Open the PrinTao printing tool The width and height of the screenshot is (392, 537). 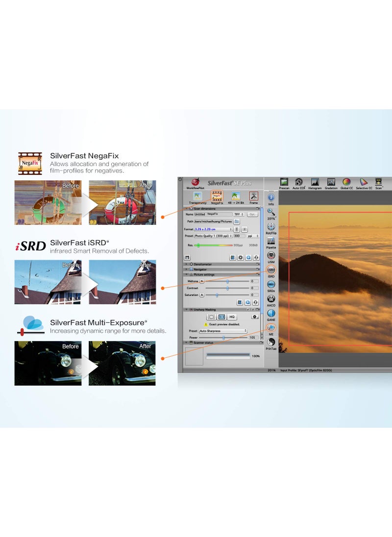tap(271, 344)
